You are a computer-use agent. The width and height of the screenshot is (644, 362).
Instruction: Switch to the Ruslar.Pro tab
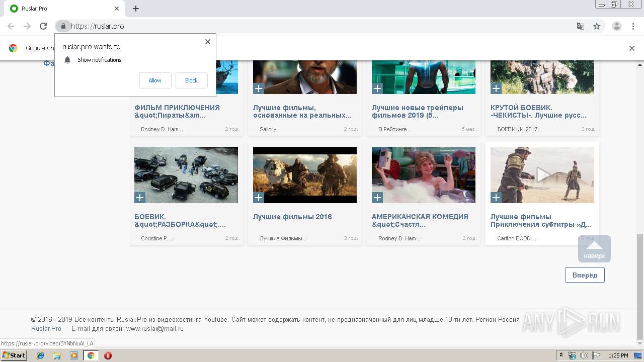click(64, 9)
